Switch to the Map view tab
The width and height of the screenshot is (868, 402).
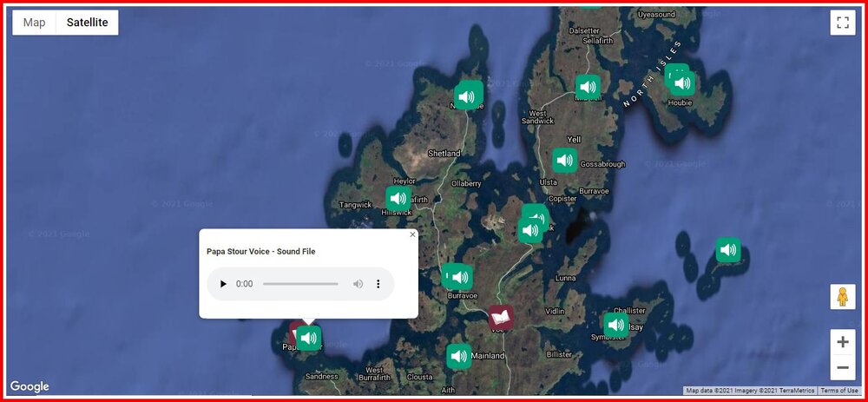pyautogui.click(x=35, y=23)
